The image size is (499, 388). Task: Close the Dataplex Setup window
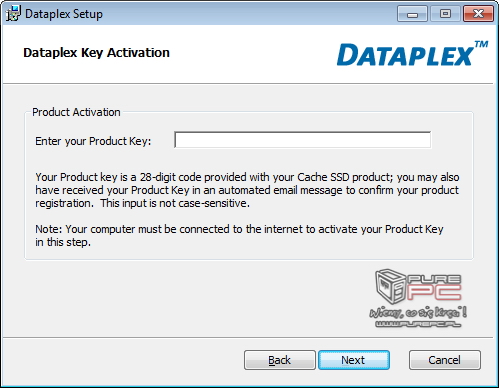pyautogui.click(x=478, y=14)
